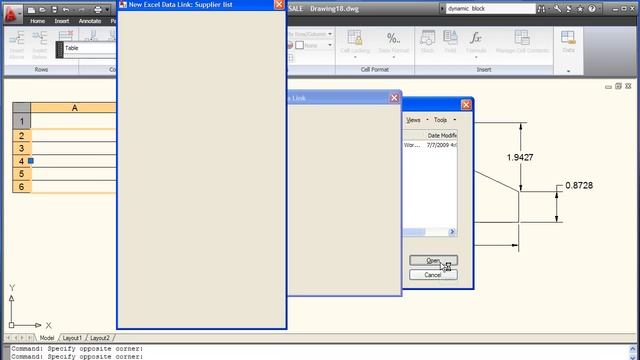Select table row header 1

click(22, 121)
